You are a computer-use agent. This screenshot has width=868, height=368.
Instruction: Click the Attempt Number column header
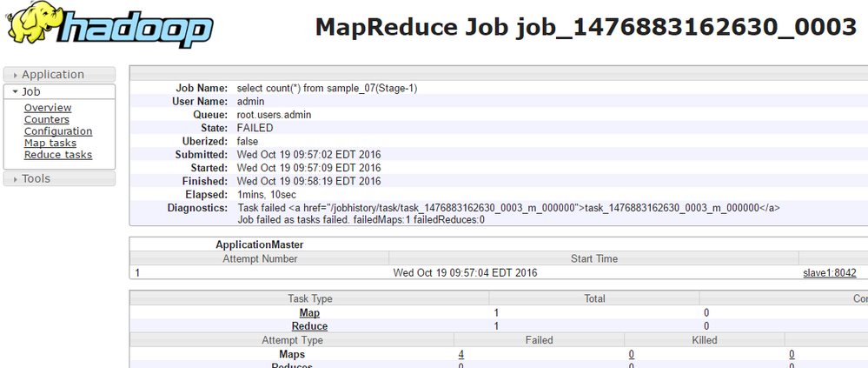pyautogui.click(x=260, y=258)
